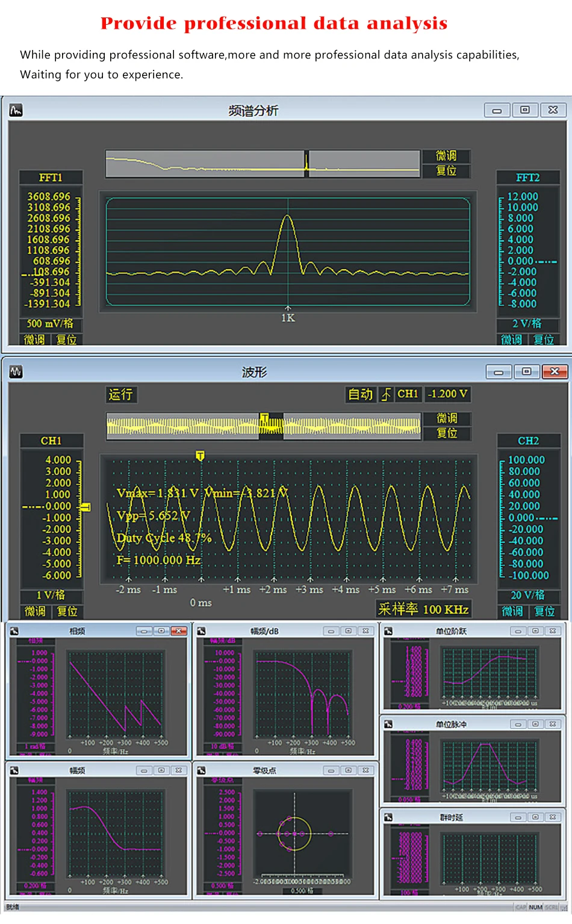The height and width of the screenshot is (924, 572).
Task: Switch the 自动 trigger mode button
Action: pyautogui.click(x=361, y=394)
